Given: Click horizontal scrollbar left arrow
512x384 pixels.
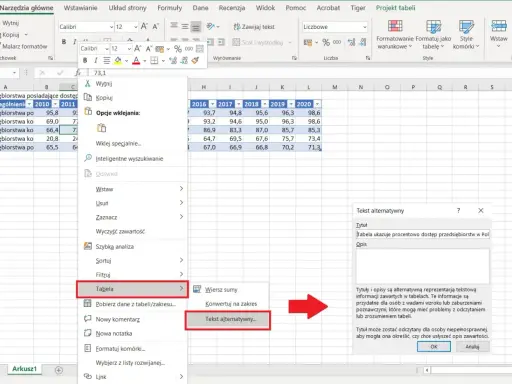Looking at the screenshot, I should point(427,370).
